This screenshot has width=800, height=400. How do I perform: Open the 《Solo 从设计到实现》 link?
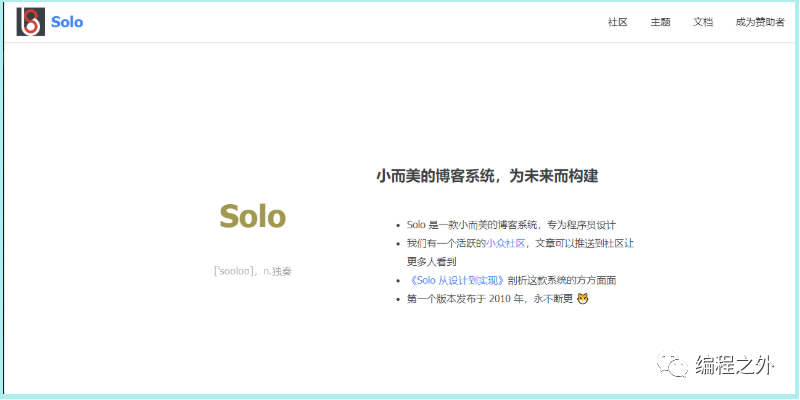(457, 280)
